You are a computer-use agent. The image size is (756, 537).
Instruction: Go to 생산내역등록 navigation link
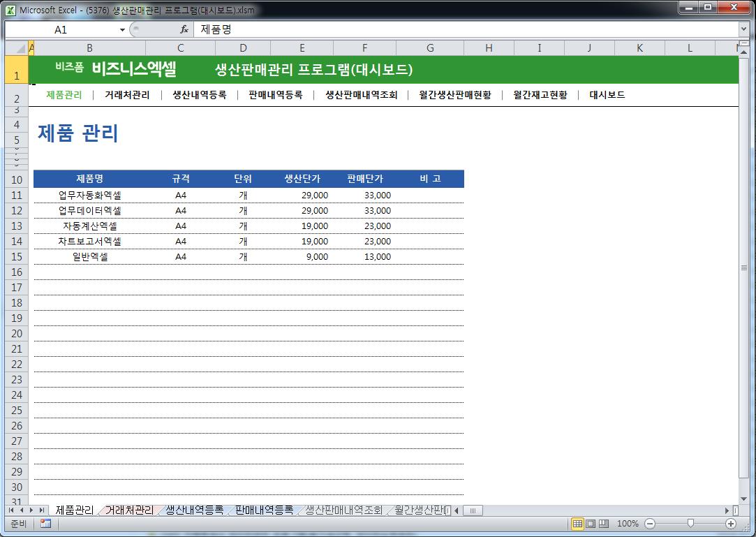[200, 95]
